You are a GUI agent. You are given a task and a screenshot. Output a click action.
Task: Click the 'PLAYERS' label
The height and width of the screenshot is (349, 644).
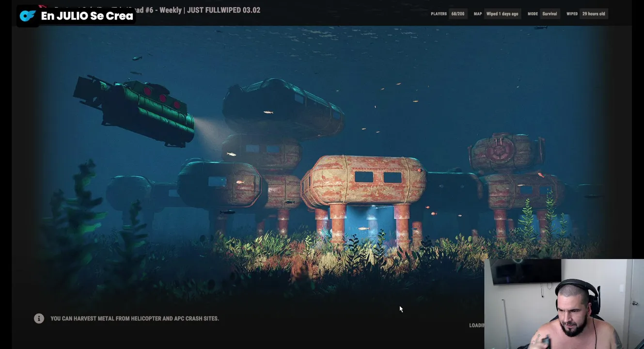point(439,14)
